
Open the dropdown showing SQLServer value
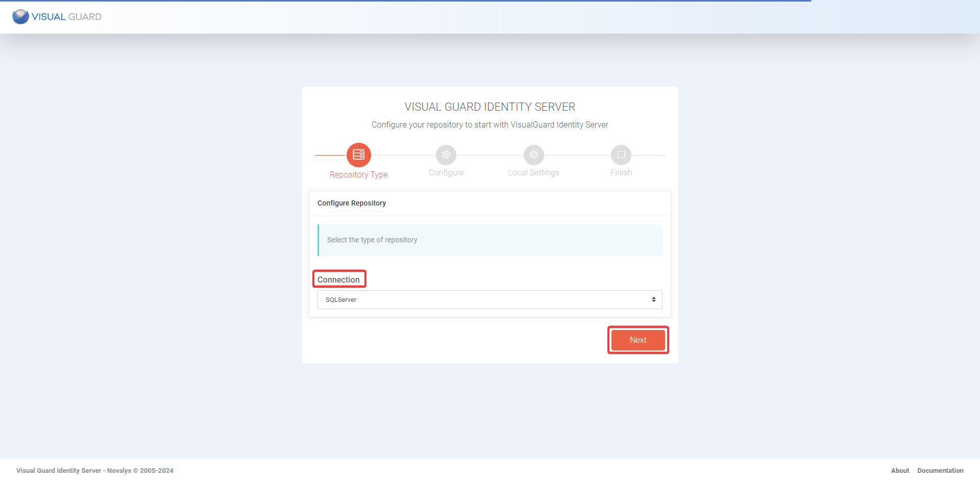[489, 299]
